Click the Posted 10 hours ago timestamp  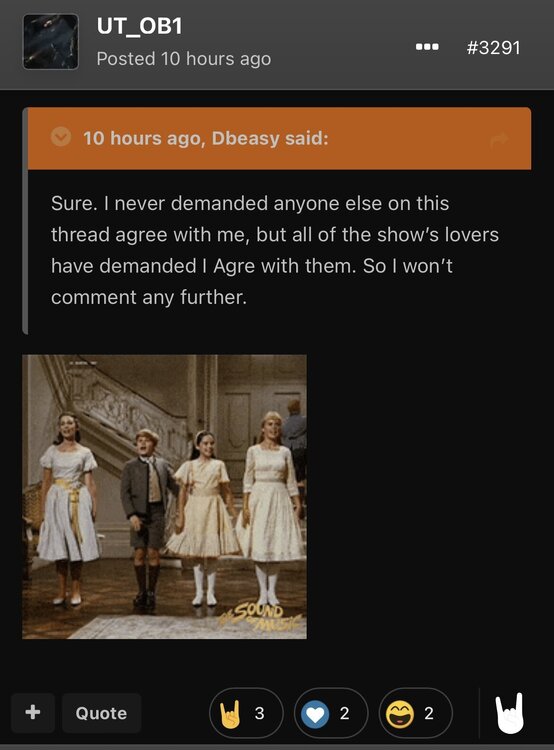point(184,59)
